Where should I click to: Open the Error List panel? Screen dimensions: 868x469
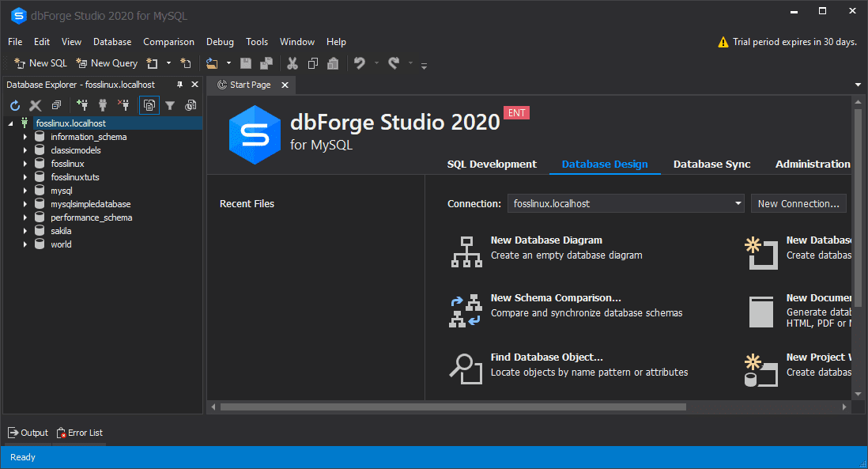click(79, 433)
